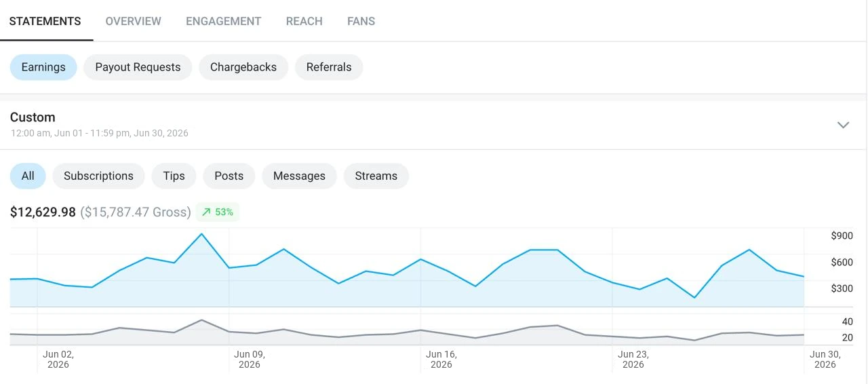The width and height of the screenshot is (868, 384).
Task: Open the REACH tab
Action: point(304,21)
